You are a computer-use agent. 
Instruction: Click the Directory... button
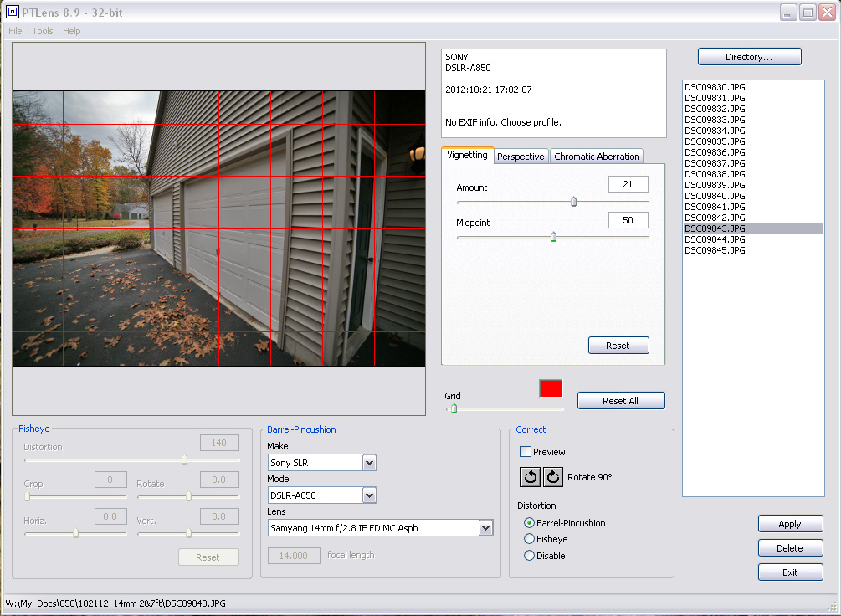tap(749, 57)
